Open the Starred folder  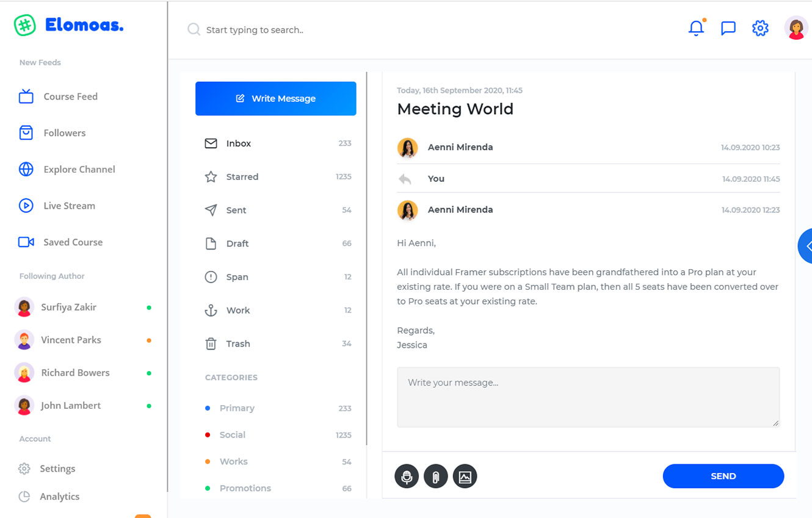point(242,177)
